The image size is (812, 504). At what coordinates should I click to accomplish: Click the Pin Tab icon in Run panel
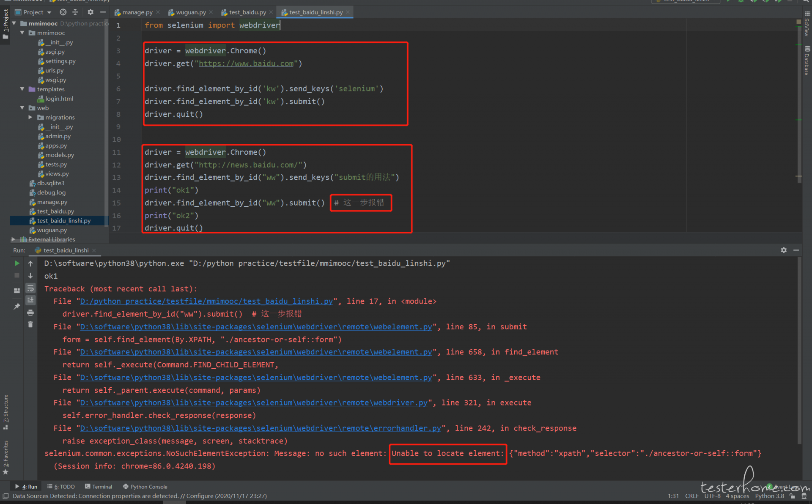point(17,306)
